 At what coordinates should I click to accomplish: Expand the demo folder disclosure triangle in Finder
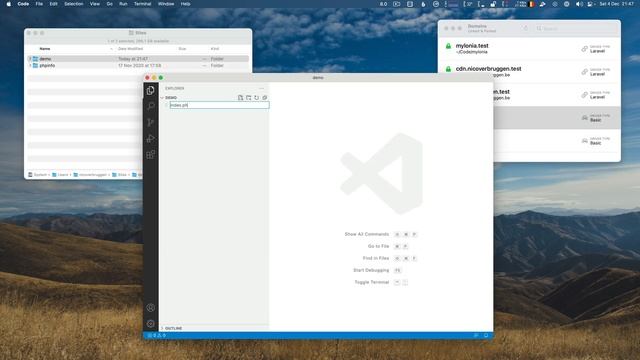[x=30, y=59]
